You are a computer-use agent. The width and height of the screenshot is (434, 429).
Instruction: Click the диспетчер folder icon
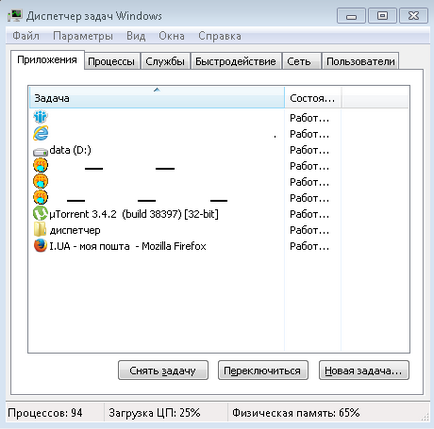point(40,229)
